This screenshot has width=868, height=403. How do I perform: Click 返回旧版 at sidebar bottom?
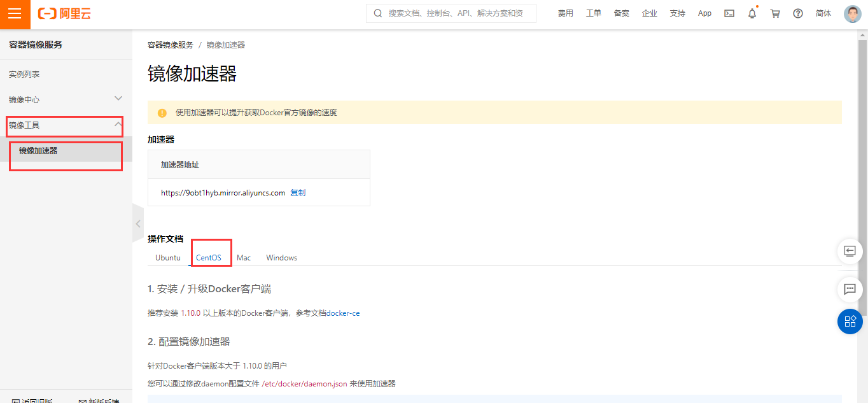pyautogui.click(x=32, y=400)
